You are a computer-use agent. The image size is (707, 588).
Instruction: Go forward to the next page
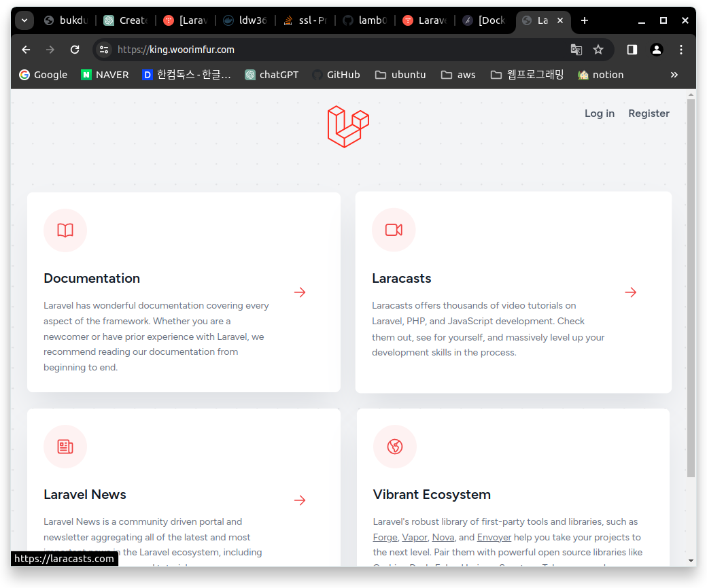[50, 50]
